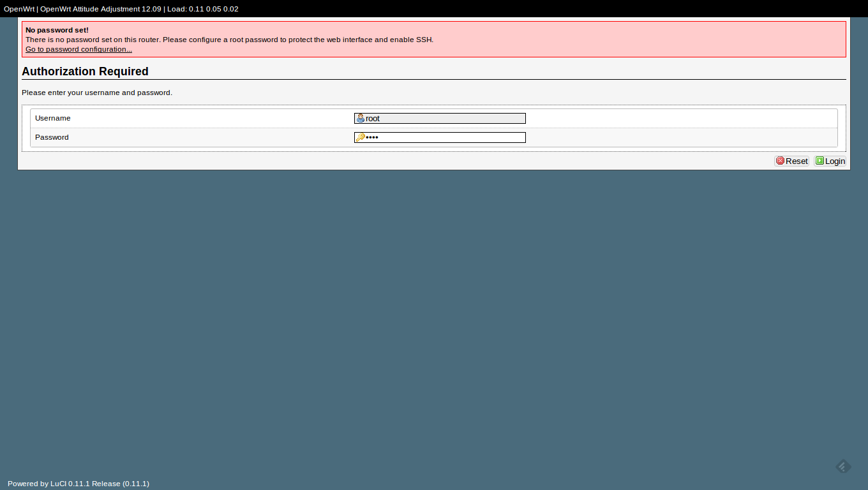Open the OpenWrt link in header
This screenshot has height=490, width=868.
pos(19,9)
